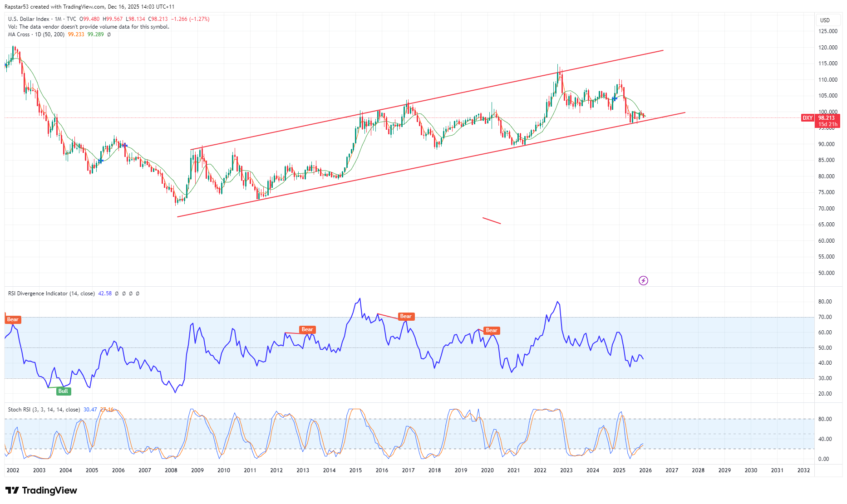Click the purple lightning bolt icon
847x504 pixels.
(643, 281)
